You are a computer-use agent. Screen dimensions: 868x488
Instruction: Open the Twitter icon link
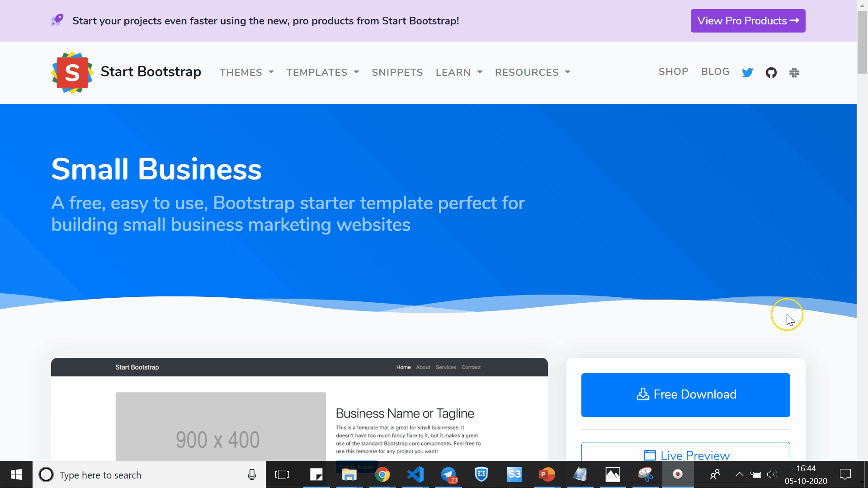click(x=747, y=72)
